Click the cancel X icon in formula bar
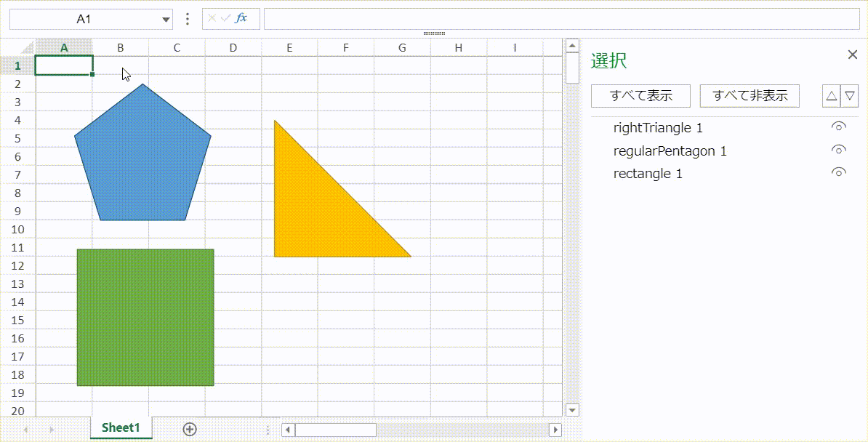This screenshot has width=868, height=442. click(212, 18)
